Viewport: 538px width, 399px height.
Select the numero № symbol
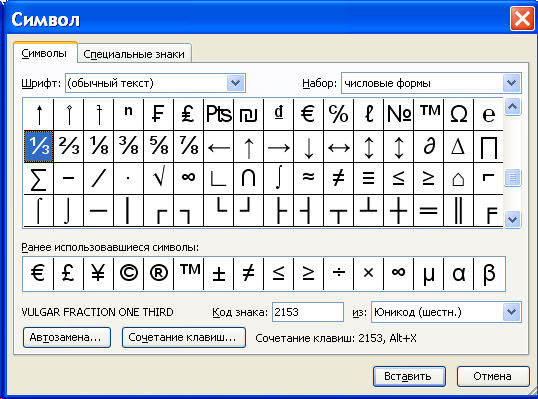click(x=398, y=114)
